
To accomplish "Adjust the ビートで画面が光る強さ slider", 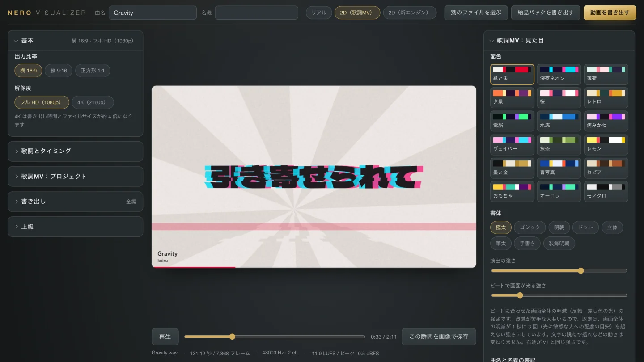I will (x=559, y=295).
